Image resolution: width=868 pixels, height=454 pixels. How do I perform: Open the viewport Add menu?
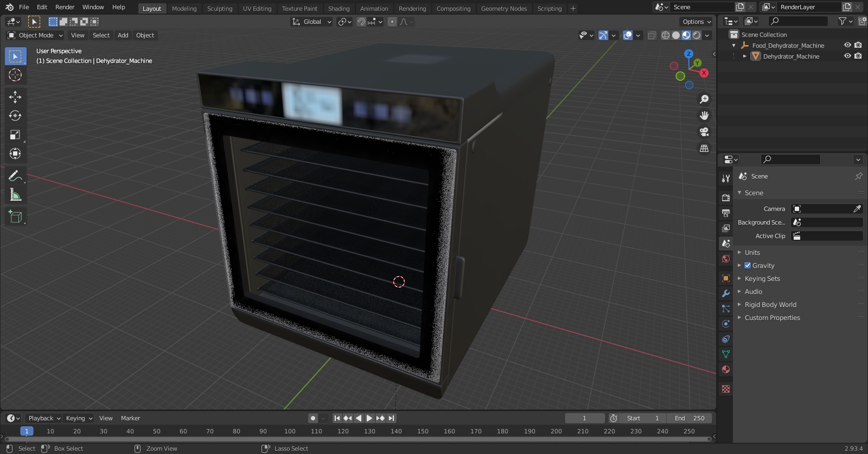point(123,35)
